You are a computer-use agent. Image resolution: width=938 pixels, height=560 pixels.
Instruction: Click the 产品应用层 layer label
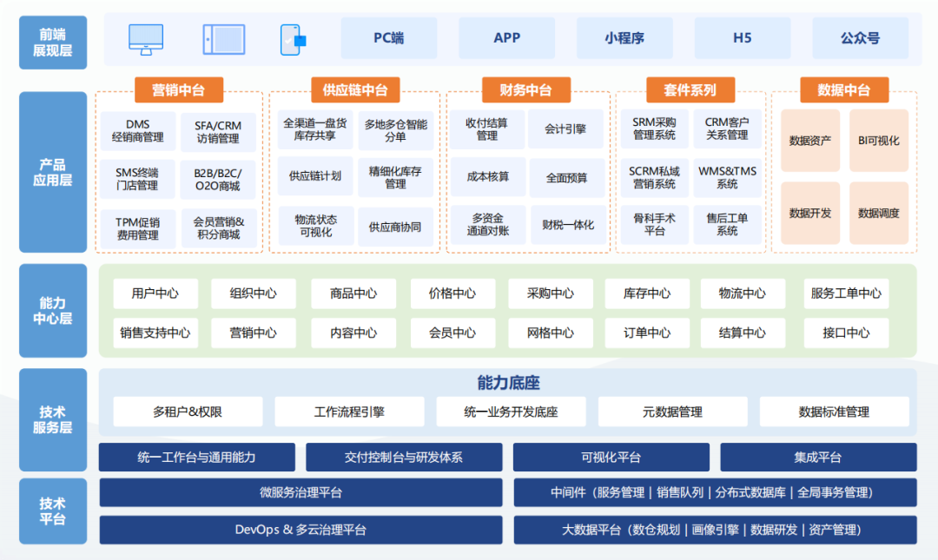pyautogui.click(x=53, y=172)
